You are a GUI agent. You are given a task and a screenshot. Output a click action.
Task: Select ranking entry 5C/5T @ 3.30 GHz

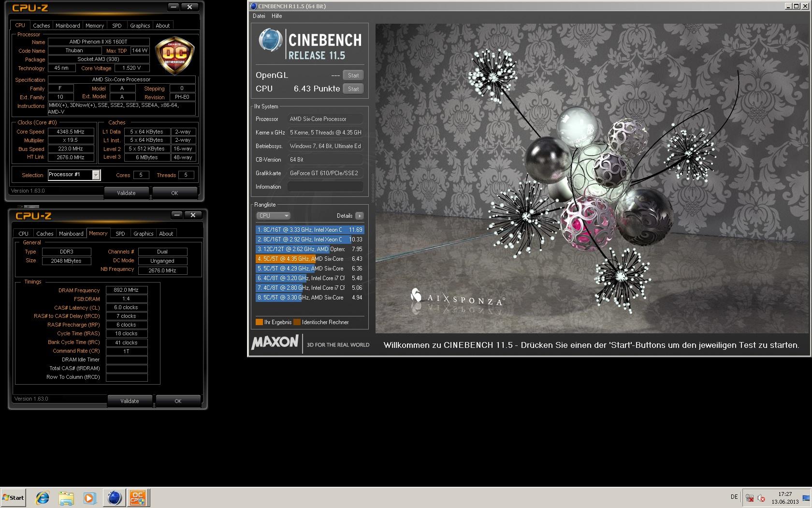pos(310,298)
